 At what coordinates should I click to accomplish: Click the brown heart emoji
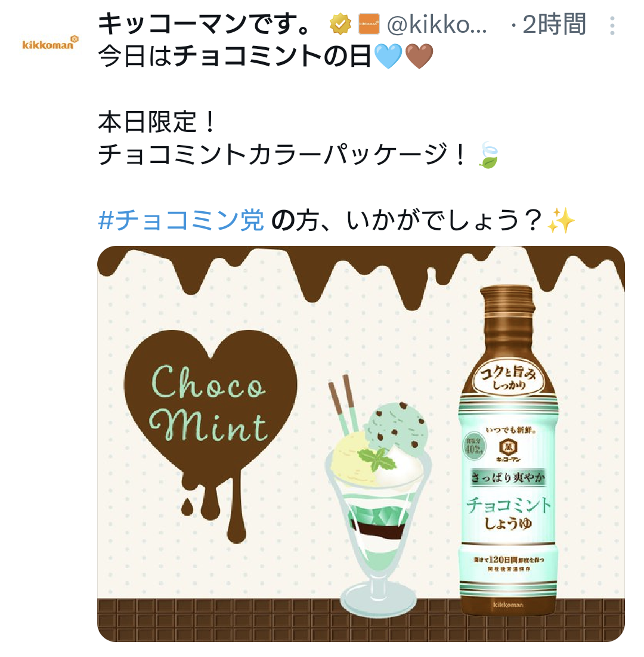click(419, 57)
